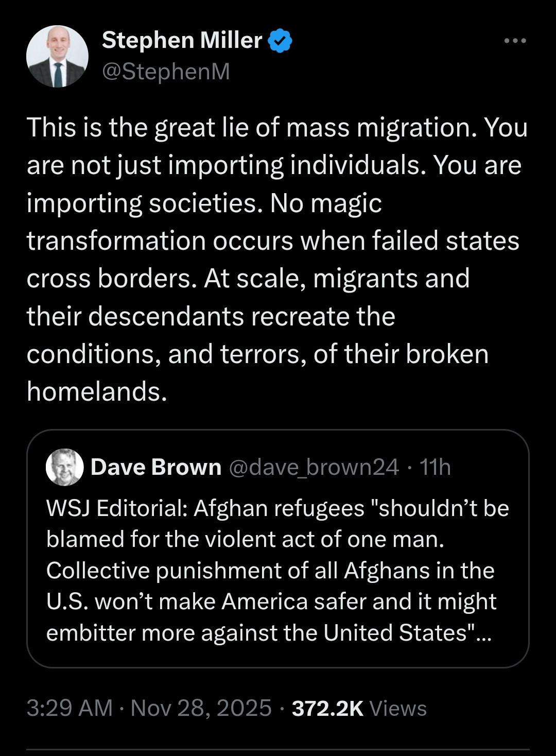The image size is (556, 756).
Task: Click the @dave_brown24 handle
Action: (x=313, y=467)
